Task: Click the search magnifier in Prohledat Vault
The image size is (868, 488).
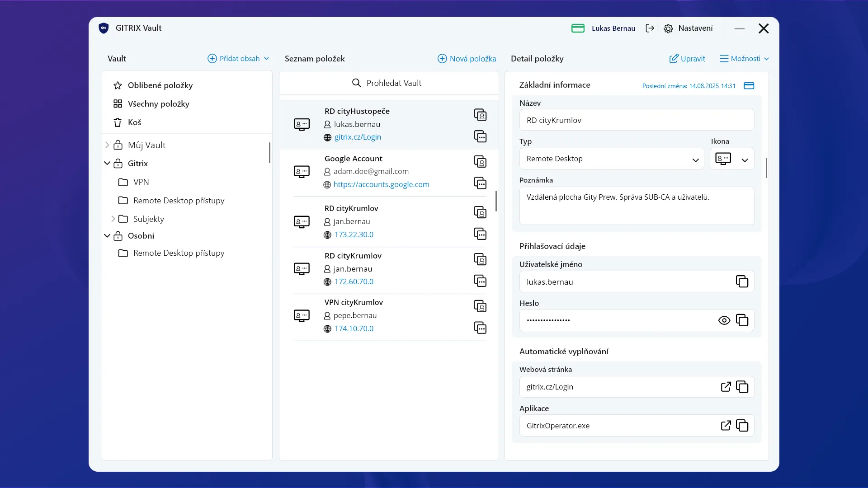Action: point(357,83)
